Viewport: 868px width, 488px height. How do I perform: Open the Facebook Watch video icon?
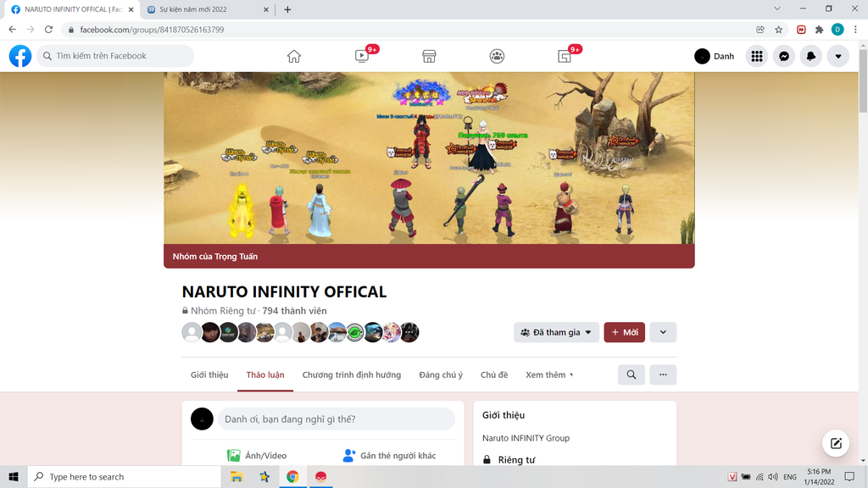(x=361, y=56)
